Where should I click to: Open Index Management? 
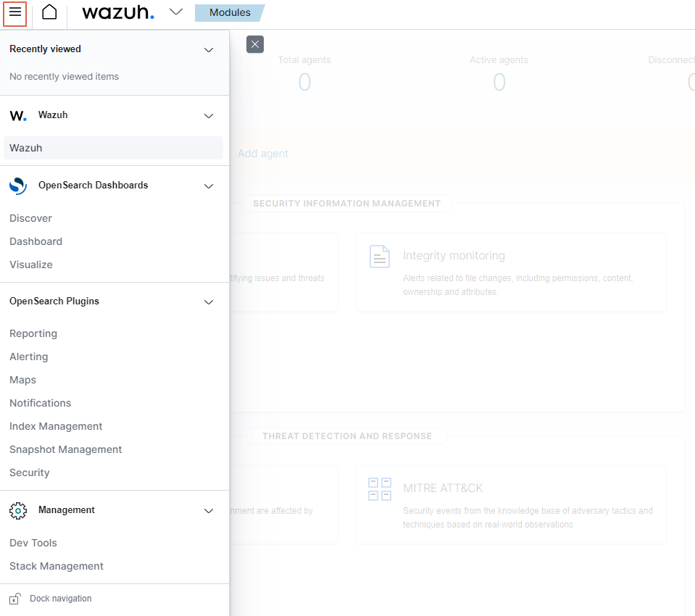click(x=56, y=426)
